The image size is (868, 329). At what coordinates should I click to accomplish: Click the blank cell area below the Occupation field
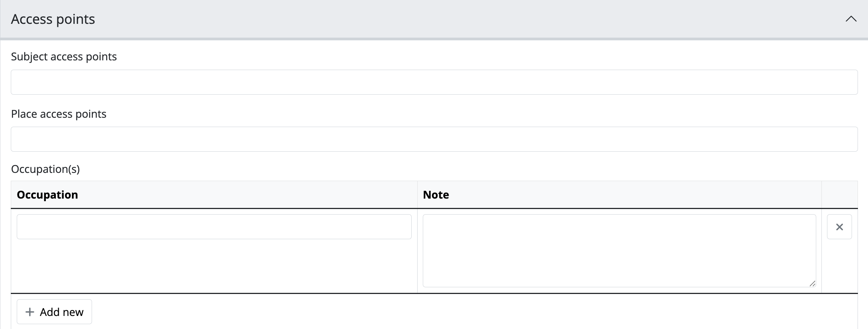(x=214, y=266)
